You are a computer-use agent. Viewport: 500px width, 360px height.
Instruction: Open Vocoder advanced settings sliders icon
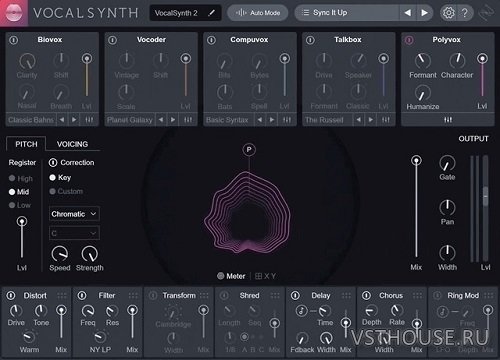(188, 120)
